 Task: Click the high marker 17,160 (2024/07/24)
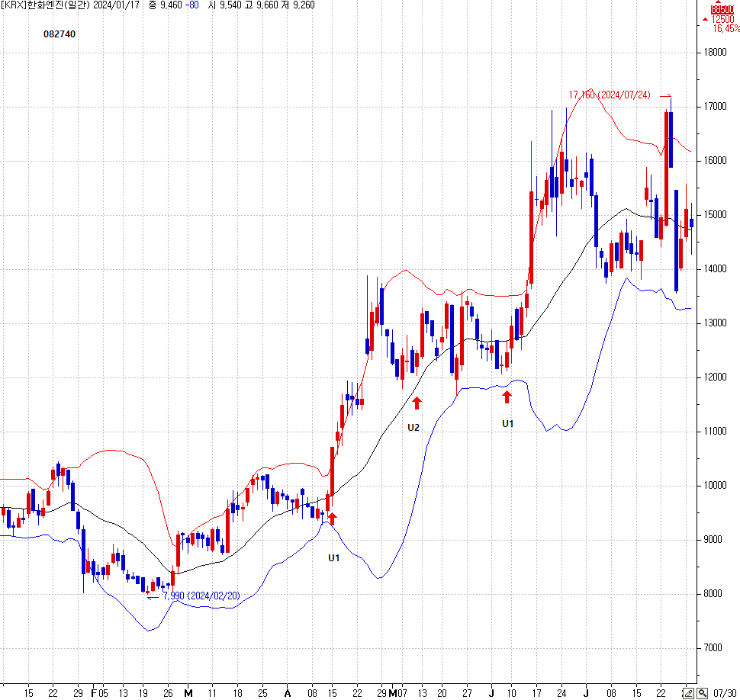[610, 95]
